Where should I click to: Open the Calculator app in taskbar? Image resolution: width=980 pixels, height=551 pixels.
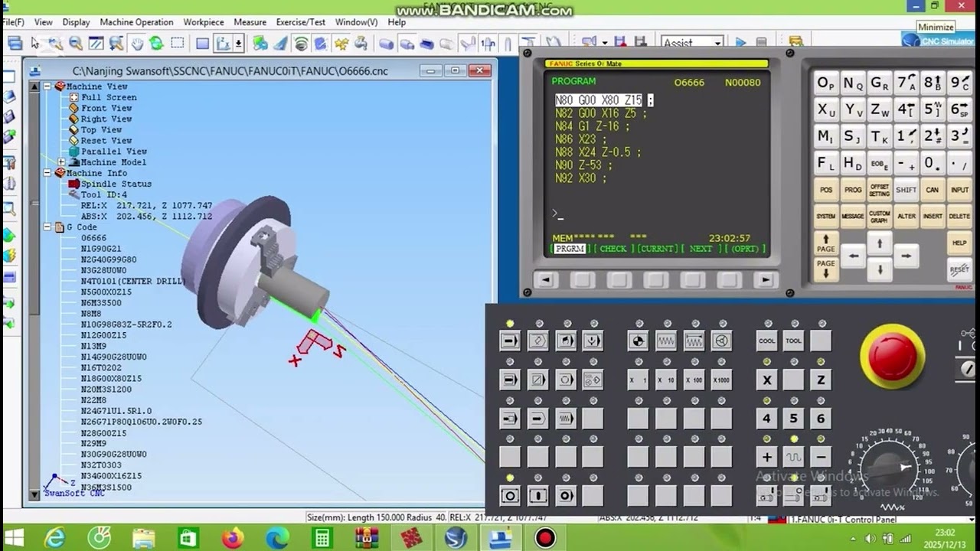pos(322,538)
